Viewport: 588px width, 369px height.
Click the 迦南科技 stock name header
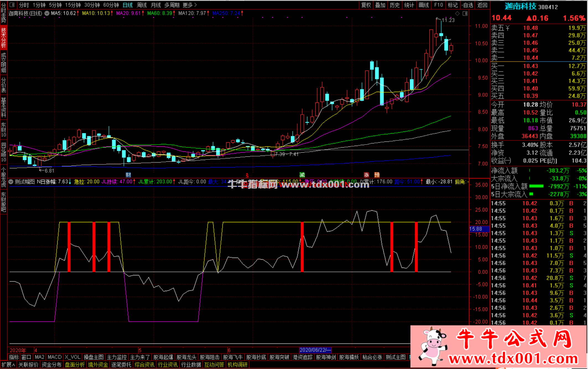pos(520,6)
